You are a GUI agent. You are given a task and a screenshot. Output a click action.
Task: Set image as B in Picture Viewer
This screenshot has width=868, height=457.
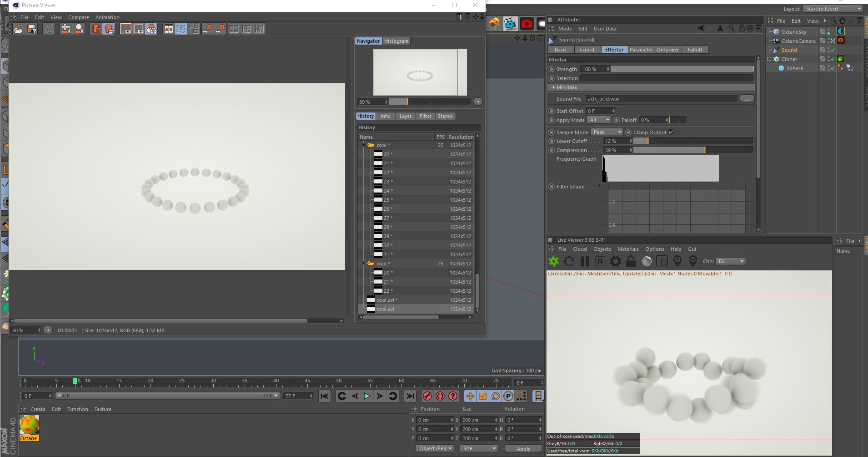click(x=221, y=29)
